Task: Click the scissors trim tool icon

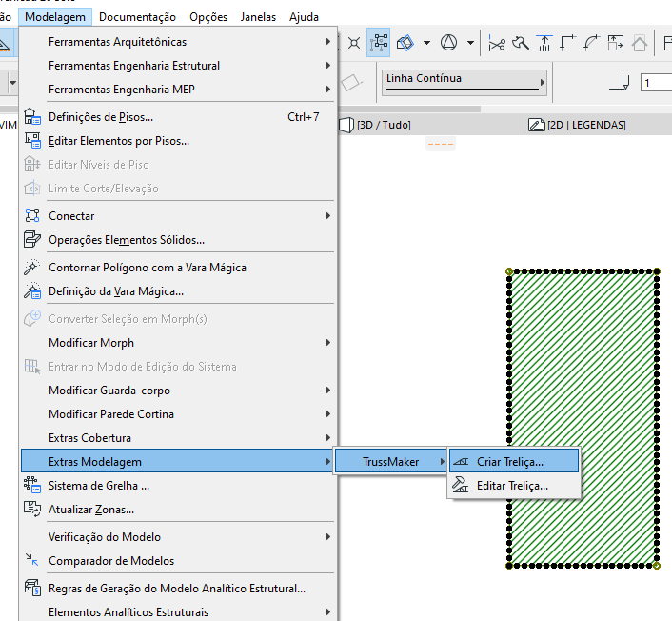Action: (497, 43)
